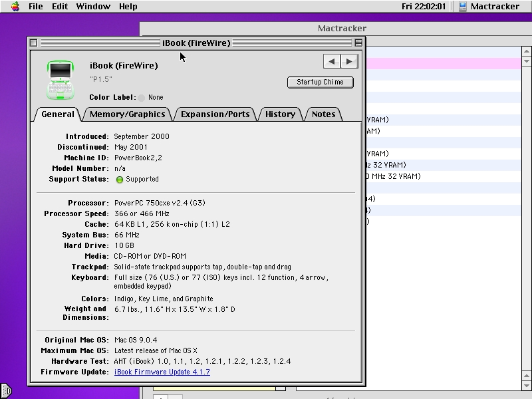Open the File menu
The width and height of the screenshot is (532, 399).
35,7
